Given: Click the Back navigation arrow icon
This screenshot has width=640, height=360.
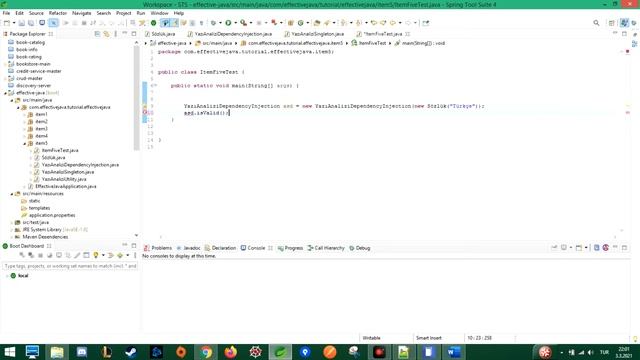Looking at the screenshot, I should click(x=393, y=23).
